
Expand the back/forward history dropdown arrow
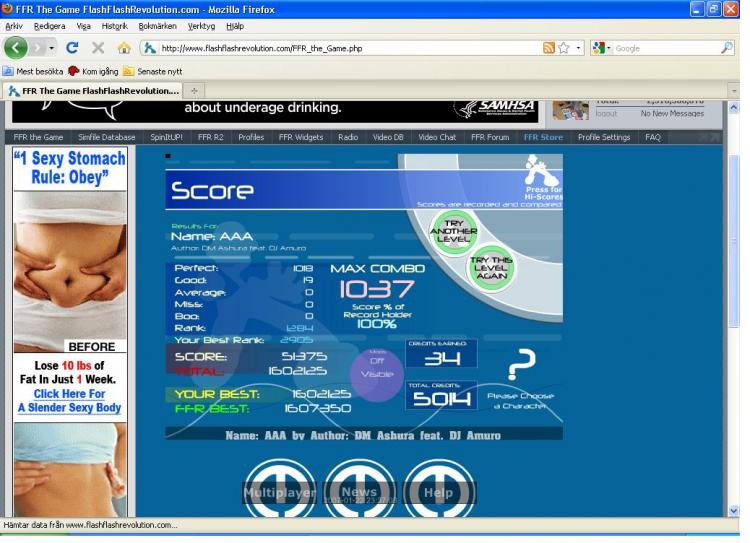coord(51,48)
